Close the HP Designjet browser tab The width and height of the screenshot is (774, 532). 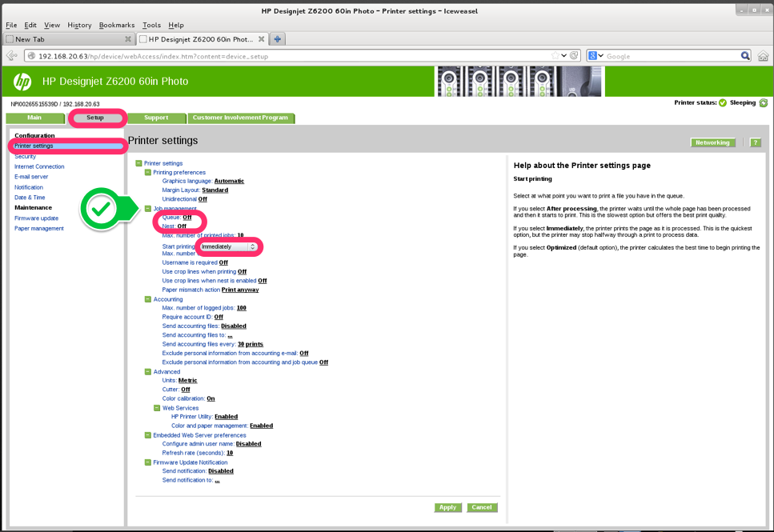pyautogui.click(x=262, y=38)
